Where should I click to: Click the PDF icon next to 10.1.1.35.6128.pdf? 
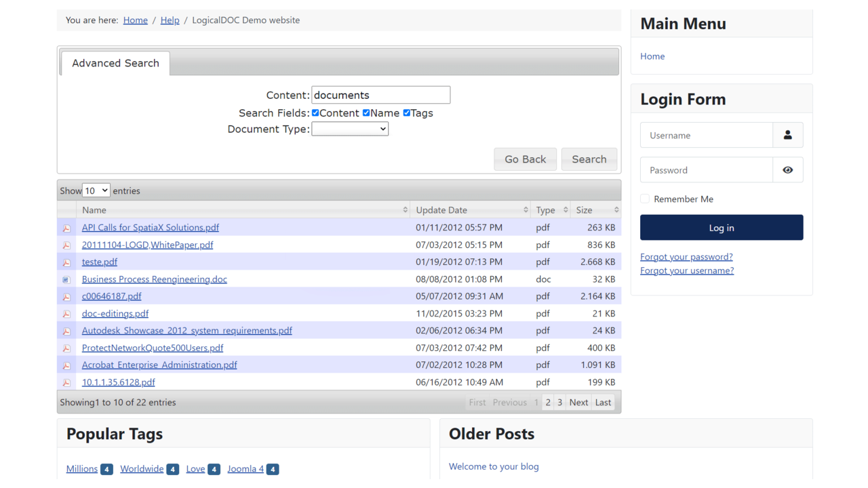tap(66, 382)
